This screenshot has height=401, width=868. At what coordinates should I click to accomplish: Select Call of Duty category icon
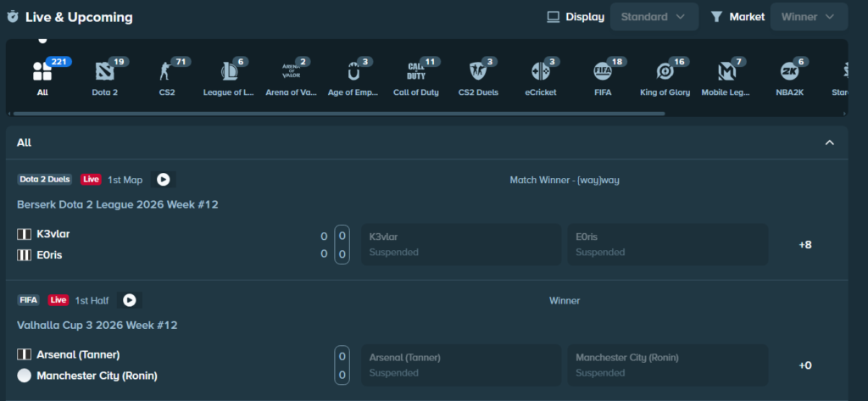[x=415, y=72]
